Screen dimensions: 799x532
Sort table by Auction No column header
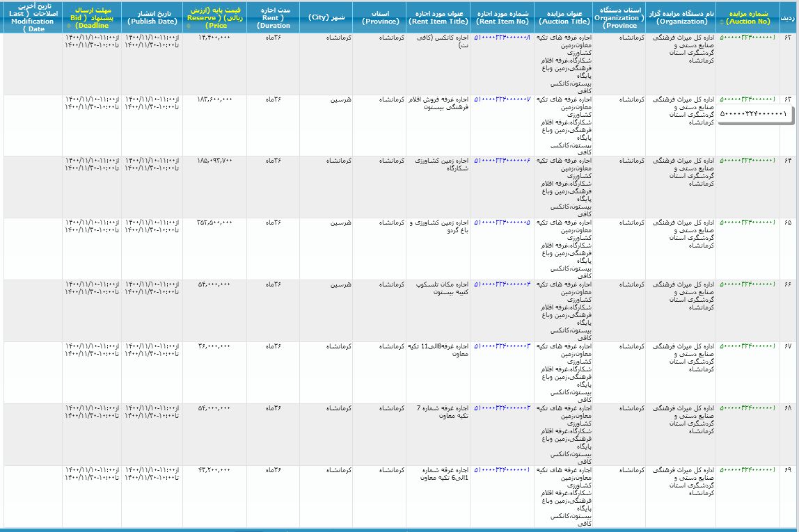pos(747,18)
